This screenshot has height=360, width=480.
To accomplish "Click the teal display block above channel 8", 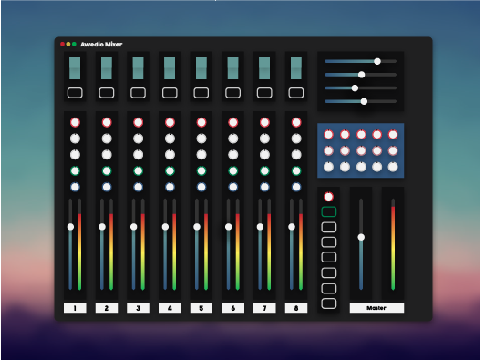I will click(x=296, y=68).
